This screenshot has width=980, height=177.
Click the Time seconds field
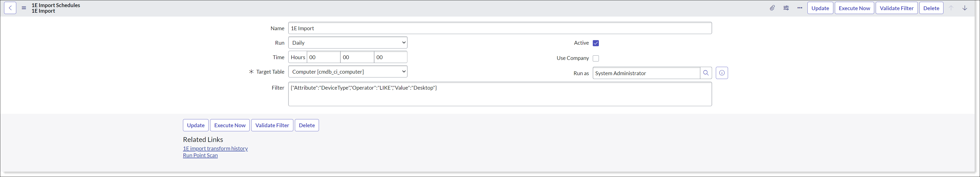pyautogui.click(x=390, y=57)
